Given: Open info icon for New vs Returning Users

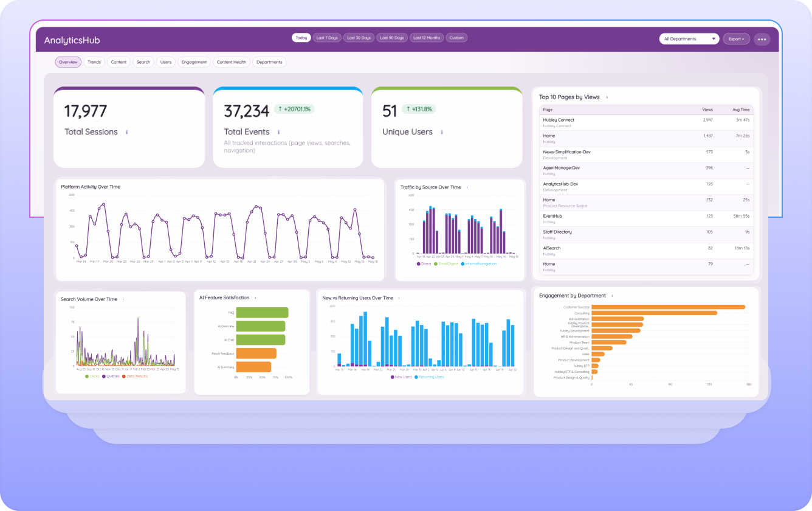Looking at the screenshot, I should click(x=399, y=298).
